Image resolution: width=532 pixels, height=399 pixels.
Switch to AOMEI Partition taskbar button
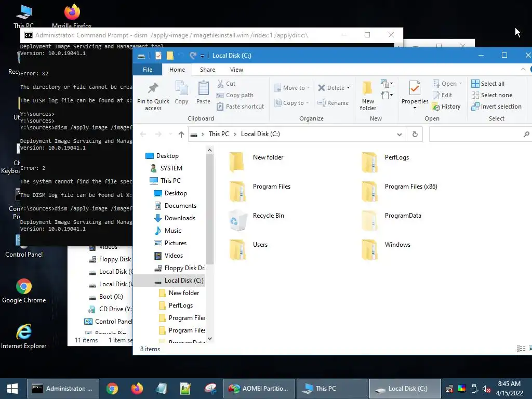pyautogui.click(x=259, y=389)
